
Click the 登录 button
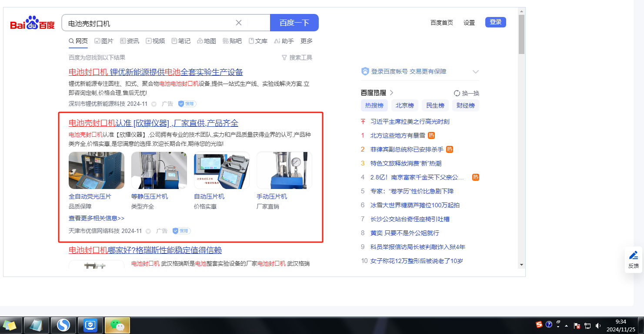tap(496, 22)
